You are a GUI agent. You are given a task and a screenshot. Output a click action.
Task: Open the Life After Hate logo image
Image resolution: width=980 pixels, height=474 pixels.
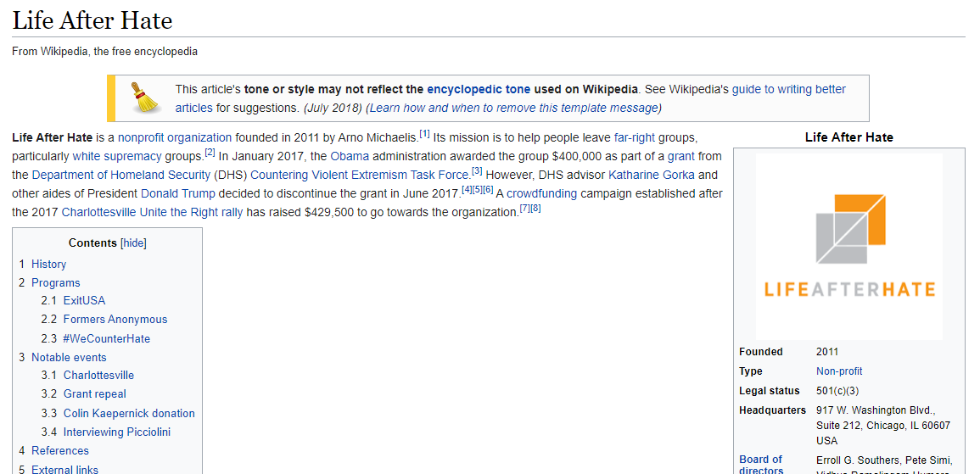click(x=848, y=246)
